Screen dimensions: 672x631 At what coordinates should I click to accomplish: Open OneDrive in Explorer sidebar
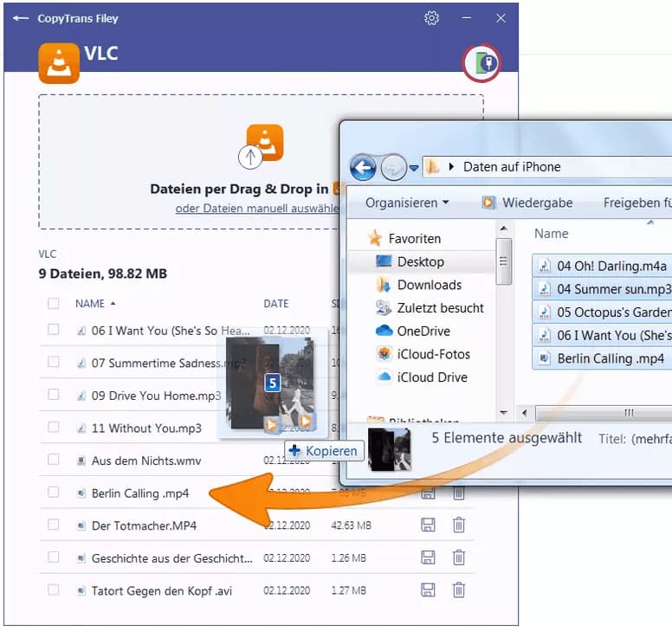(413, 332)
